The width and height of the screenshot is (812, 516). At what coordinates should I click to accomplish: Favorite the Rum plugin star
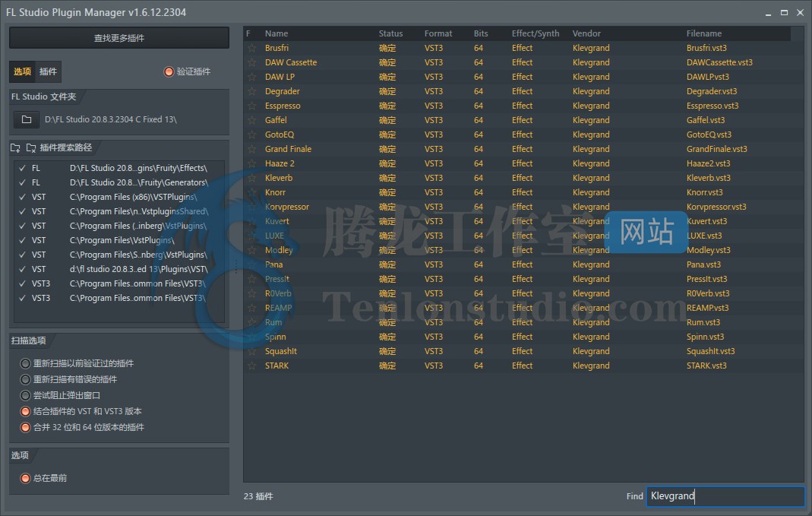(251, 323)
